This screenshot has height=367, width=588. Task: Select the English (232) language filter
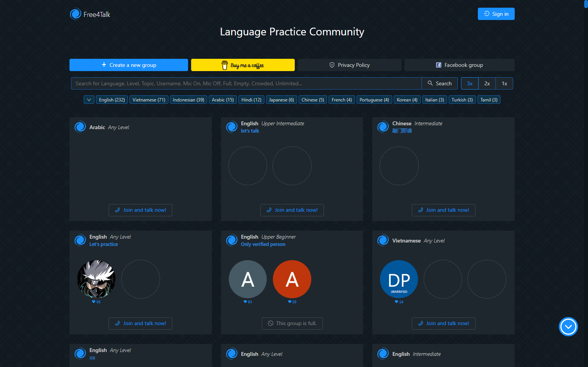[112, 100]
